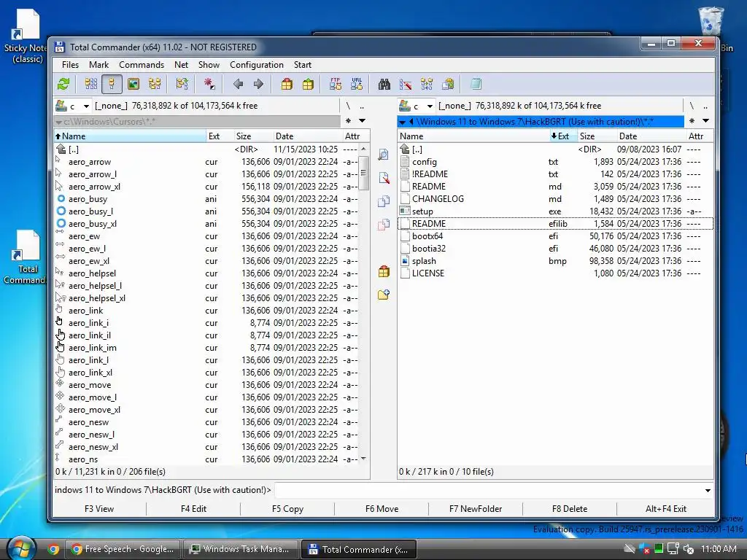Show the directory tree view icon
This screenshot has height=560, width=747.
point(155,85)
